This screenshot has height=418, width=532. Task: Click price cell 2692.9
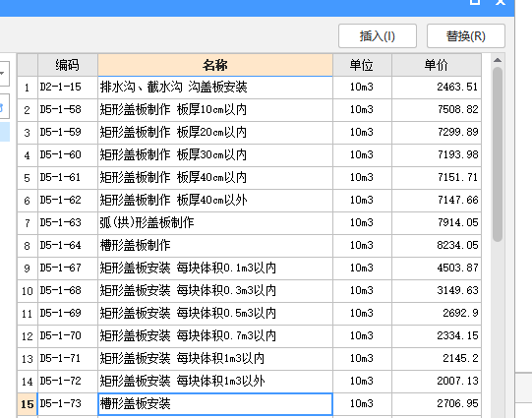click(437, 314)
